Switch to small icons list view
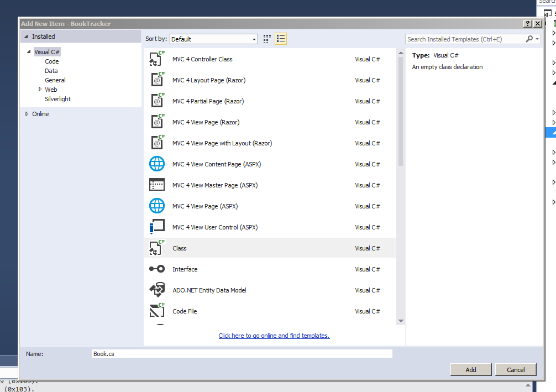 pyautogui.click(x=280, y=39)
